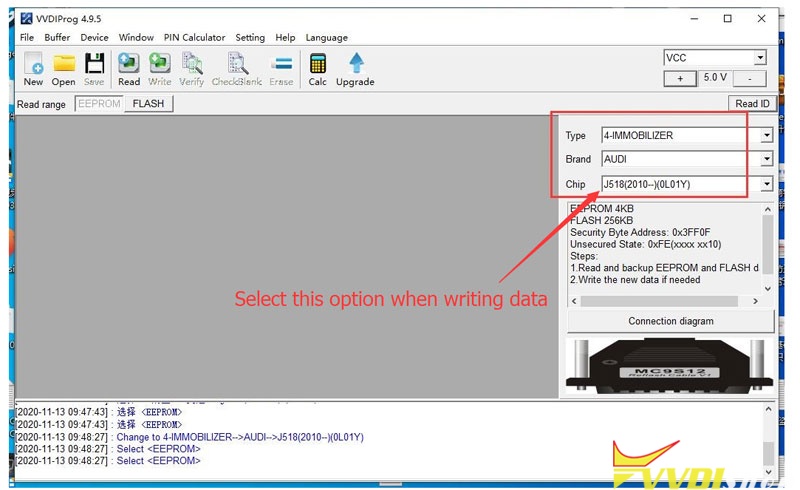
Task: Start chip reading with the Read icon
Action: [x=129, y=69]
